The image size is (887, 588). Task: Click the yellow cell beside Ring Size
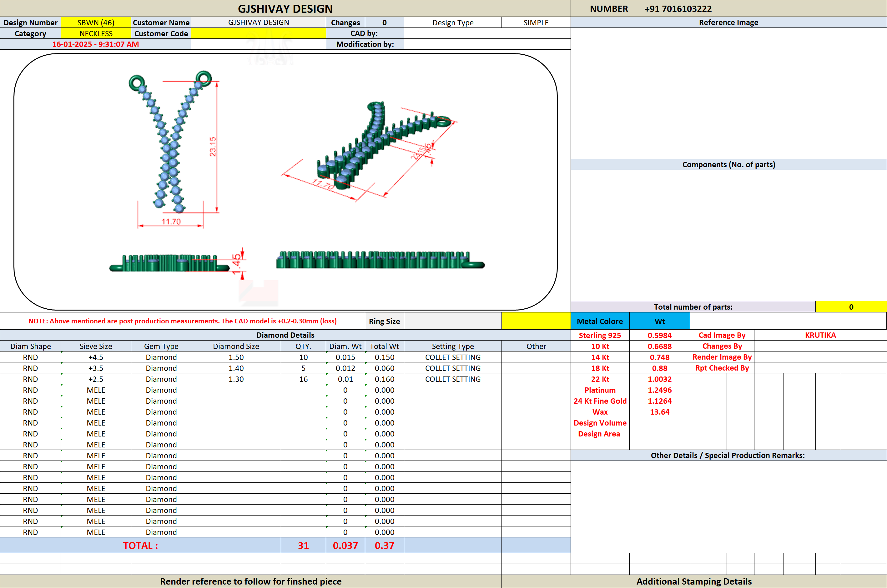pos(536,321)
